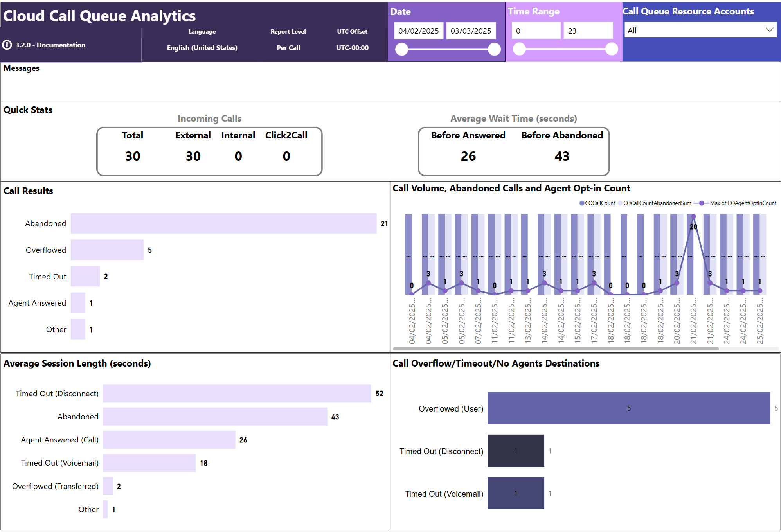Click the CQCallCount legend marker
The height and width of the screenshot is (532, 781).
582,203
